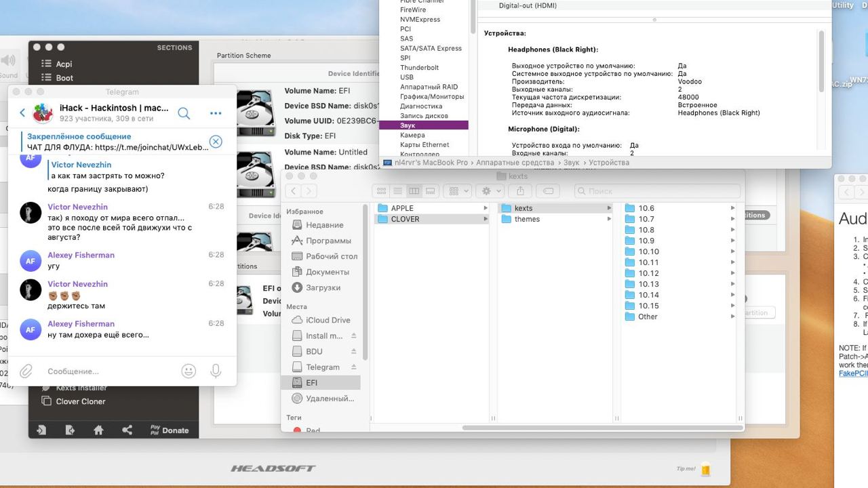Select Камера in the System Information sidebar

[412, 135]
